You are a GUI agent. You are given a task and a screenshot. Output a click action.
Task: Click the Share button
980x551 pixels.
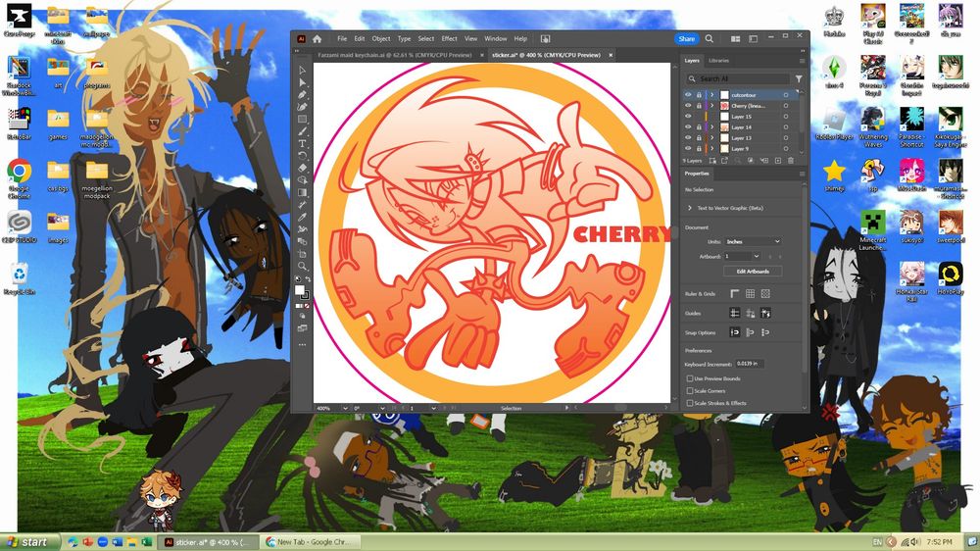click(686, 39)
